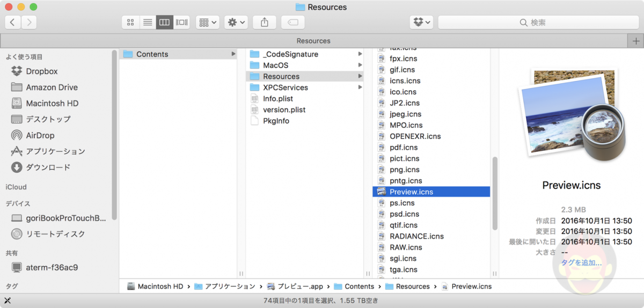Click the sidebar scrollbar

click(x=114, y=134)
